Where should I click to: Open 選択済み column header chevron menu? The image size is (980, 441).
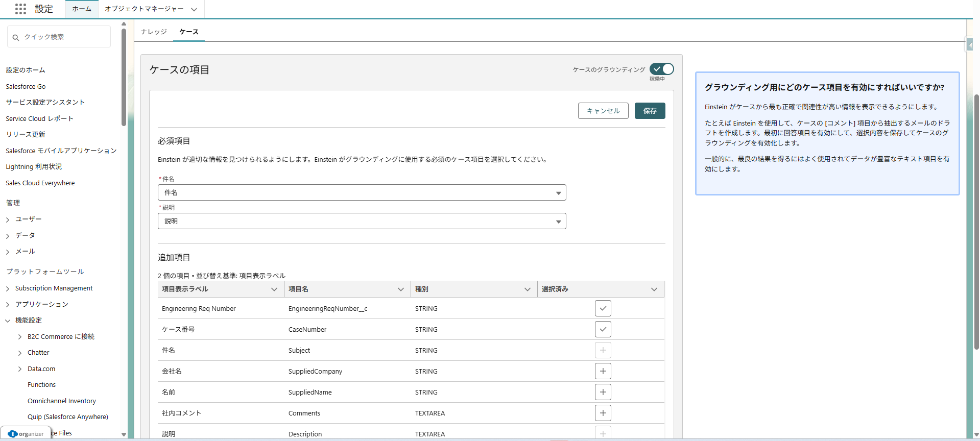[654, 289]
